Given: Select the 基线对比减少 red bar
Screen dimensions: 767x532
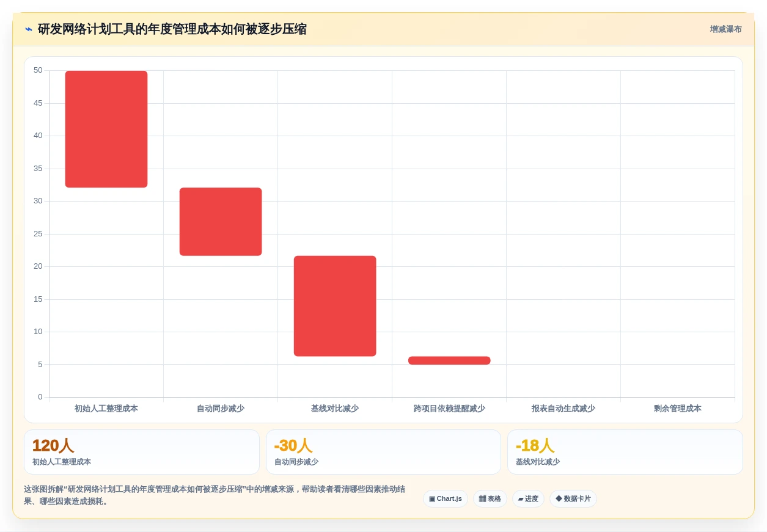Looking at the screenshot, I should 335,306.
